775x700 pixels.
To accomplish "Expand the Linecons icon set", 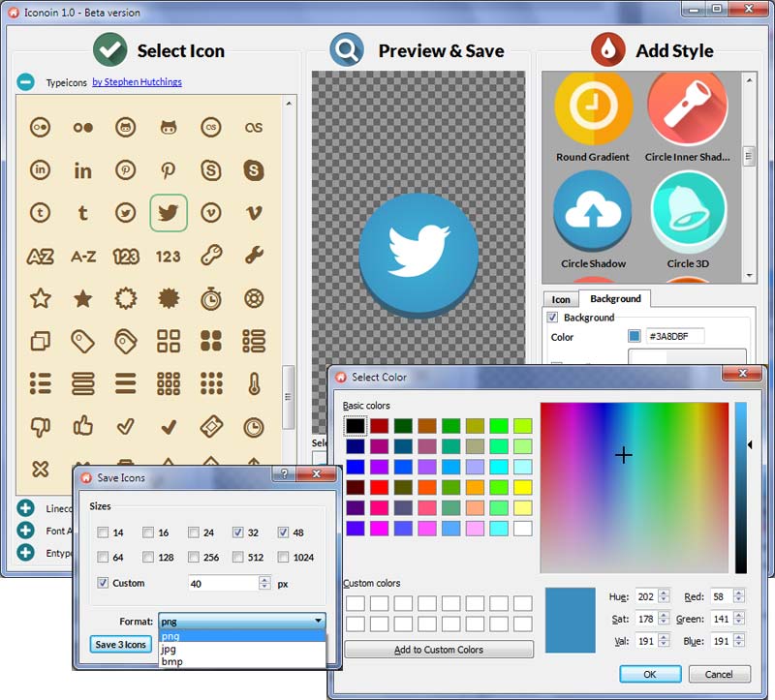I will pyautogui.click(x=26, y=508).
